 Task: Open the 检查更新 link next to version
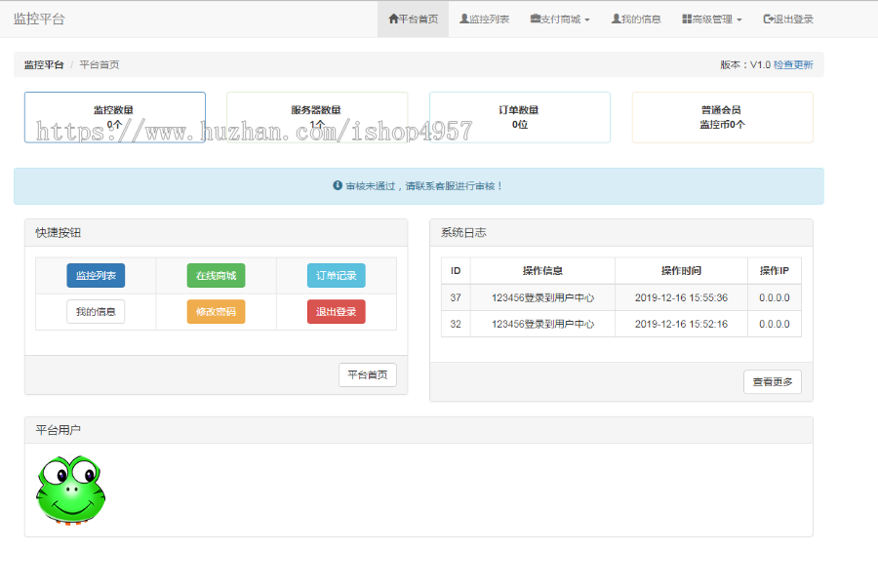(793, 64)
